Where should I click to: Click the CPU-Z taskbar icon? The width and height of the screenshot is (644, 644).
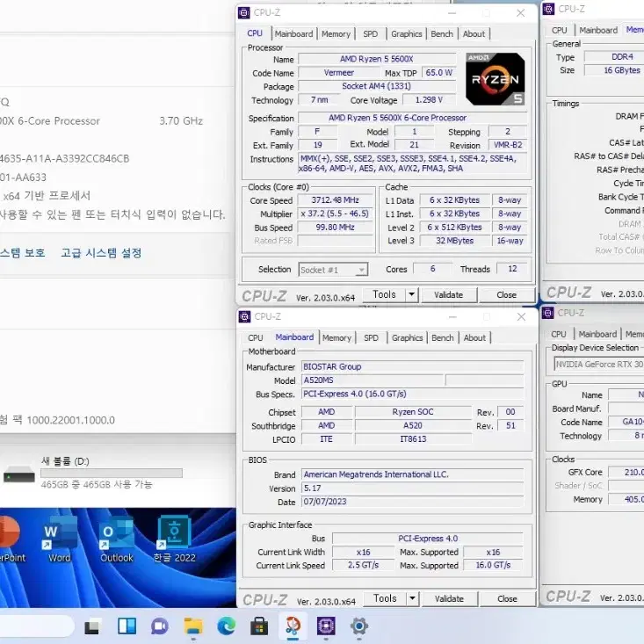(326, 626)
